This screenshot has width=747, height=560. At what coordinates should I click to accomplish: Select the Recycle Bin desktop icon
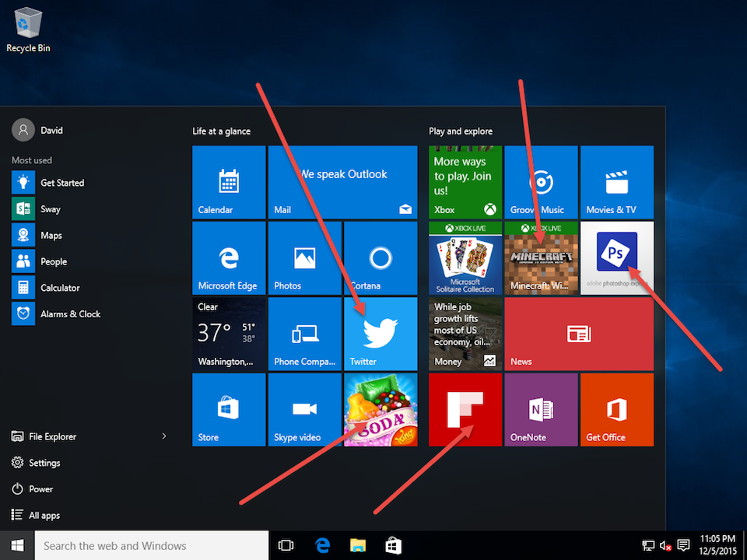[28, 30]
